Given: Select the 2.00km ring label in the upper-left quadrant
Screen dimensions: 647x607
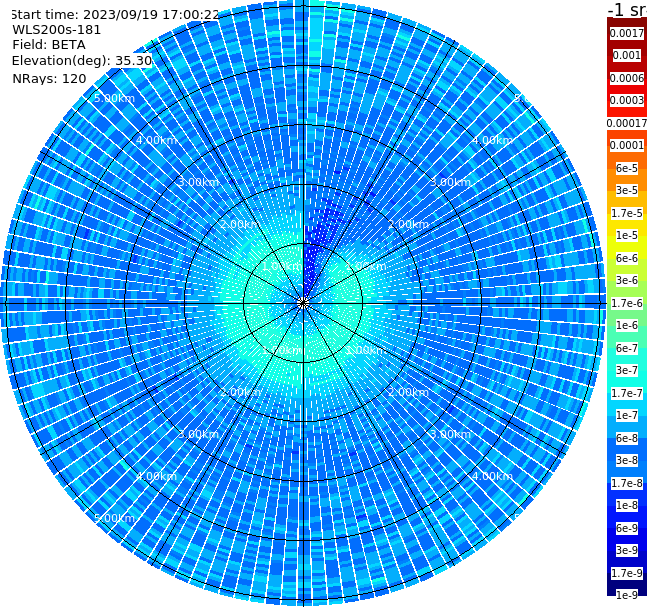Looking at the screenshot, I should click(240, 224).
